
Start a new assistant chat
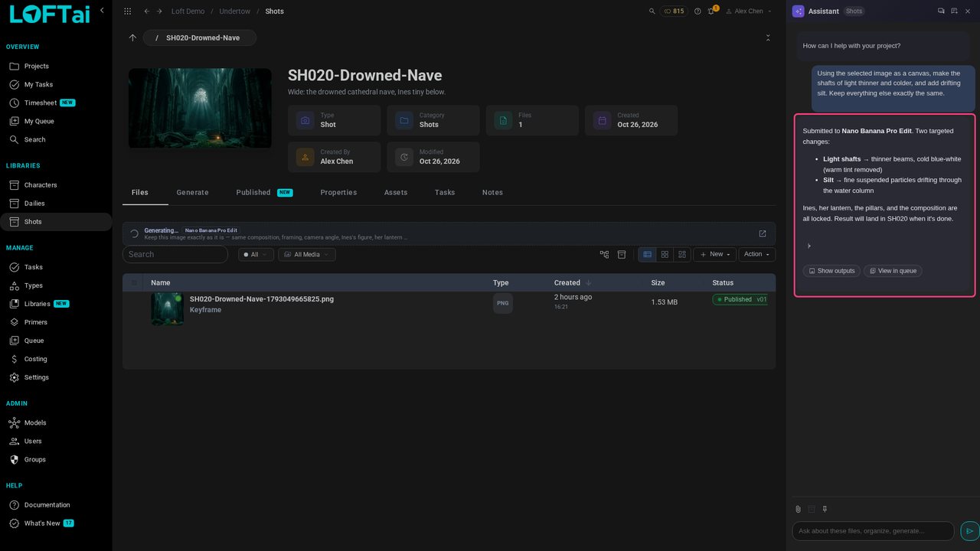click(954, 11)
